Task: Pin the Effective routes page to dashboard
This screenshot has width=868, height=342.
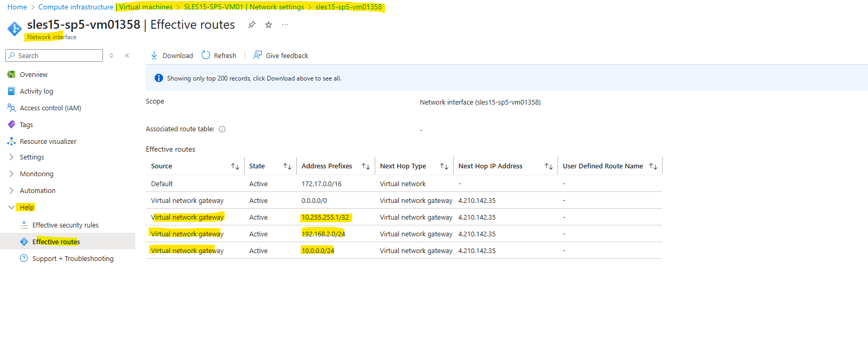Action: 252,25
